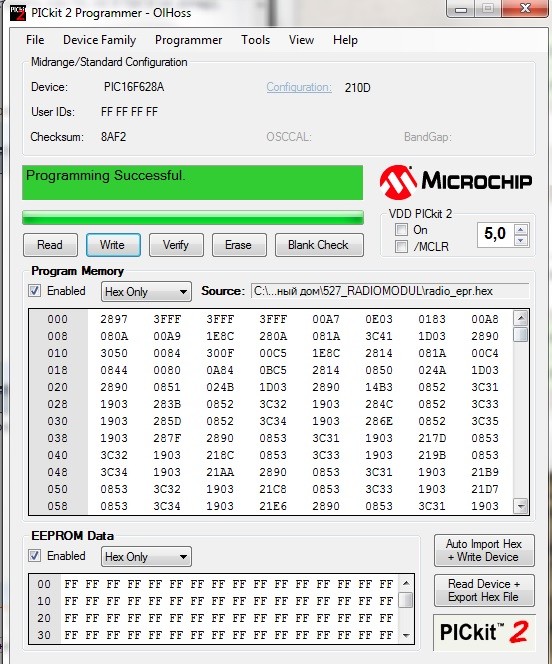Click the VDD voltage value field 5,0
Viewport: 552px width, 664px height.
pyautogui.click(x=495, y=234)
